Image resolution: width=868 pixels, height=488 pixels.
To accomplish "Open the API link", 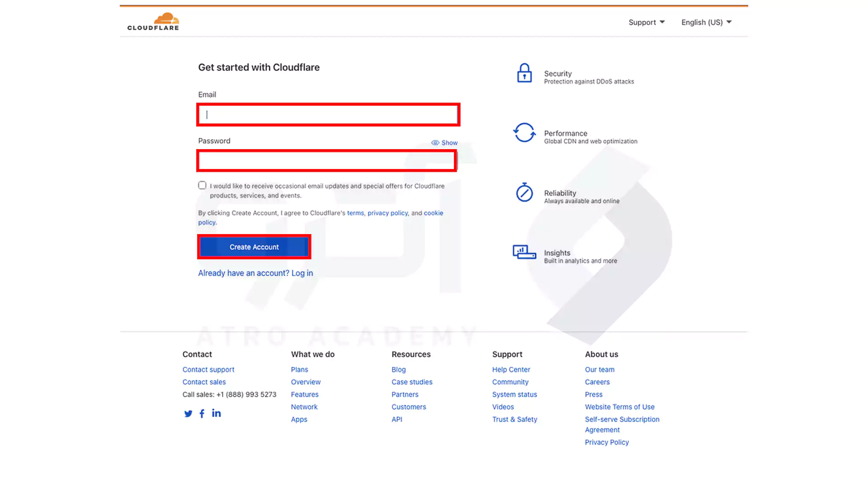I will tap(397, 420).
